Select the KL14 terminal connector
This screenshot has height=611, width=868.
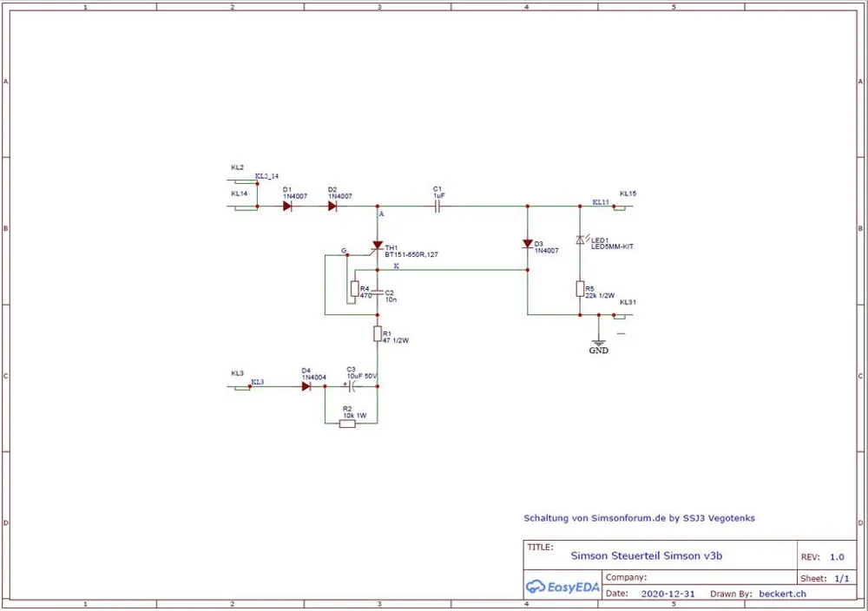[244, 207]
